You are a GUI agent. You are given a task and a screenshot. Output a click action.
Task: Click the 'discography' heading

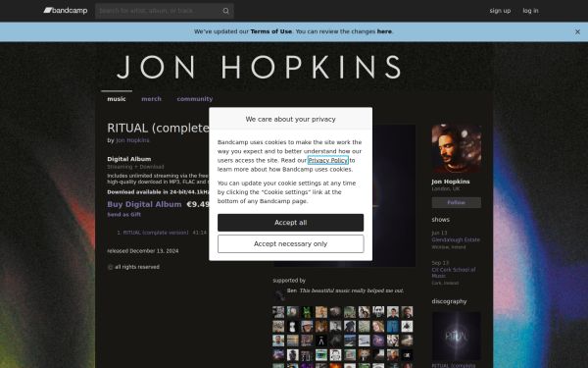tap(449, 301)
